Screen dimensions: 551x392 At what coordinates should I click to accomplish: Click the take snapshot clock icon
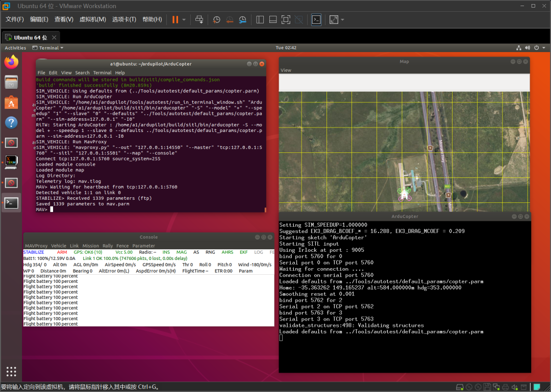216,19
